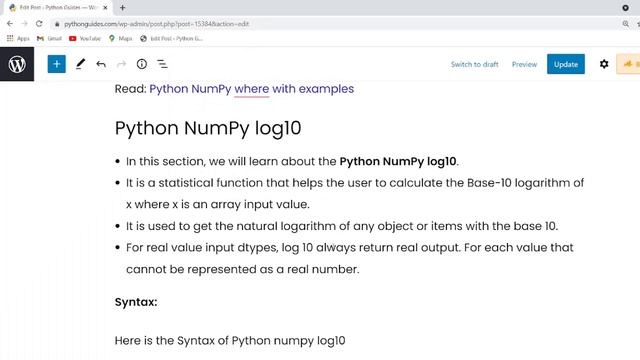Image resolution: width=640 pixels, height=360 pixels.
Task: Open the YouTube bookmark
Action: [x=85, y=38]
